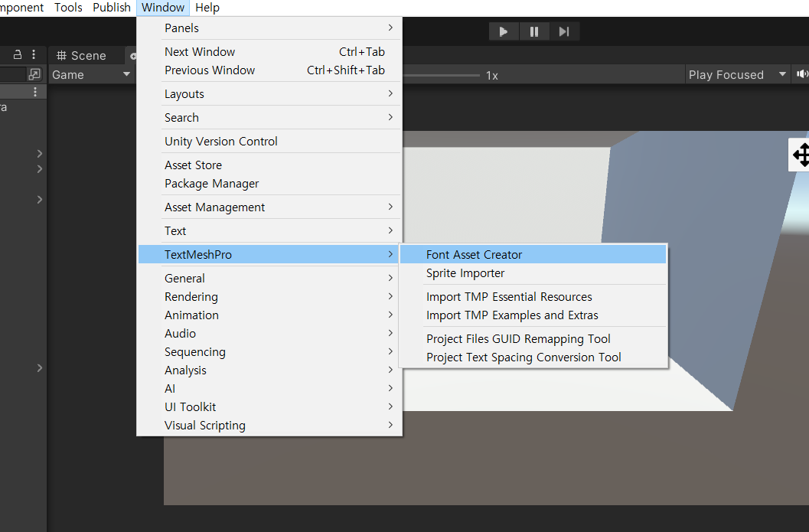Expand the Text submenu
Viewport: 809px width, 532px height.
269,231
